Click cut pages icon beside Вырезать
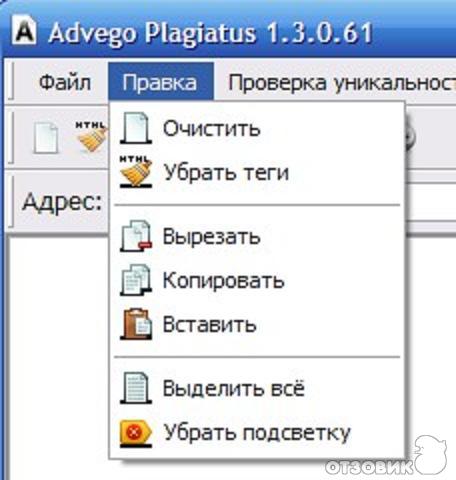456x480 pixels. [136, 236]
